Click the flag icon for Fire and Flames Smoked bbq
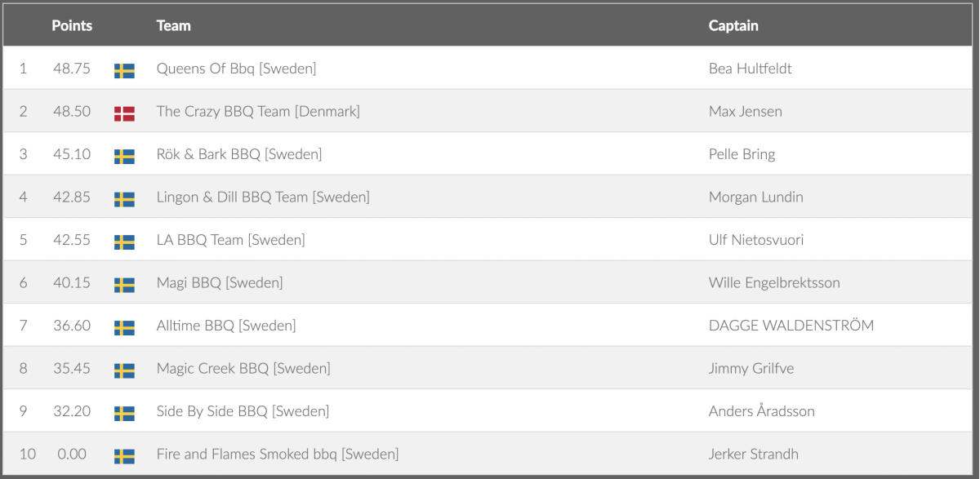980x479 pixels. coord(124,456)
